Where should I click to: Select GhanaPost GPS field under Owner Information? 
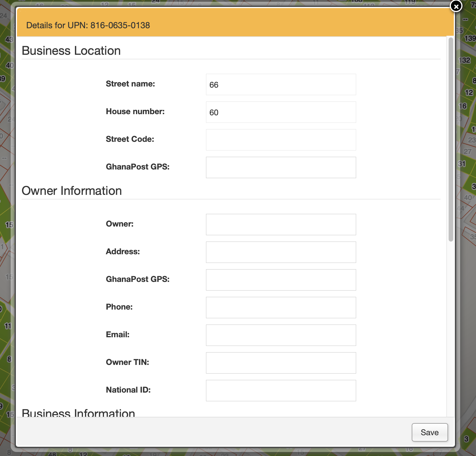click(x=281, y=280)
